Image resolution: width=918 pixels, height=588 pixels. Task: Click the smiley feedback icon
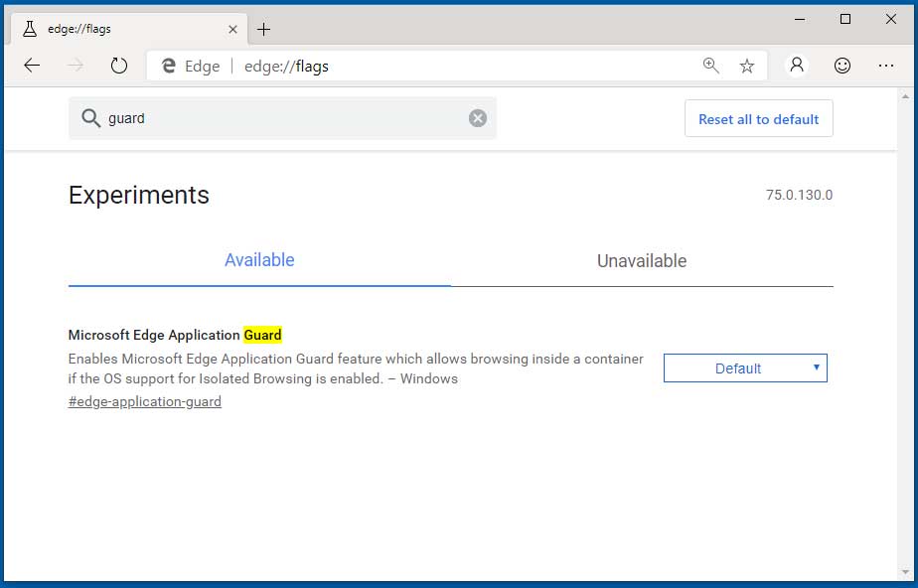coord(841,66)
